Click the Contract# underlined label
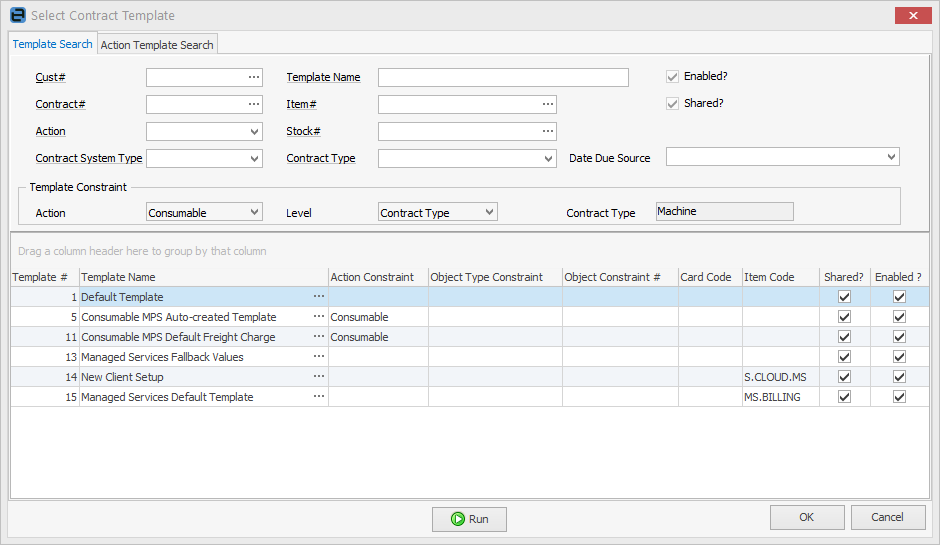Screen dimensions: 940x545 (x=61, y=104)
